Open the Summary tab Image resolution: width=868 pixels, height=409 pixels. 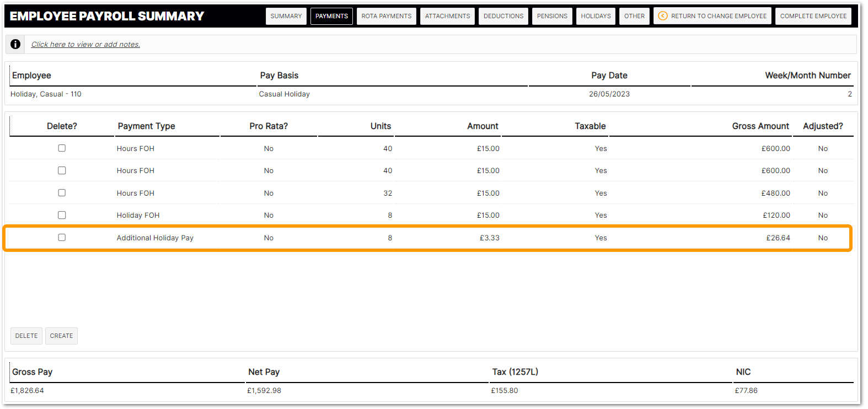coord(286,16)
